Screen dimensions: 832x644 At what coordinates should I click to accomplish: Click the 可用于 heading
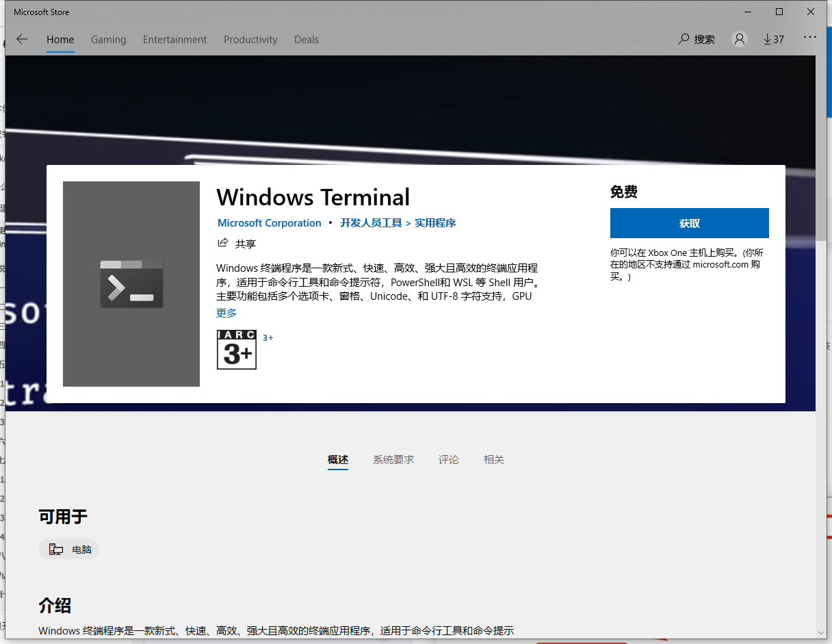(63, 517)
